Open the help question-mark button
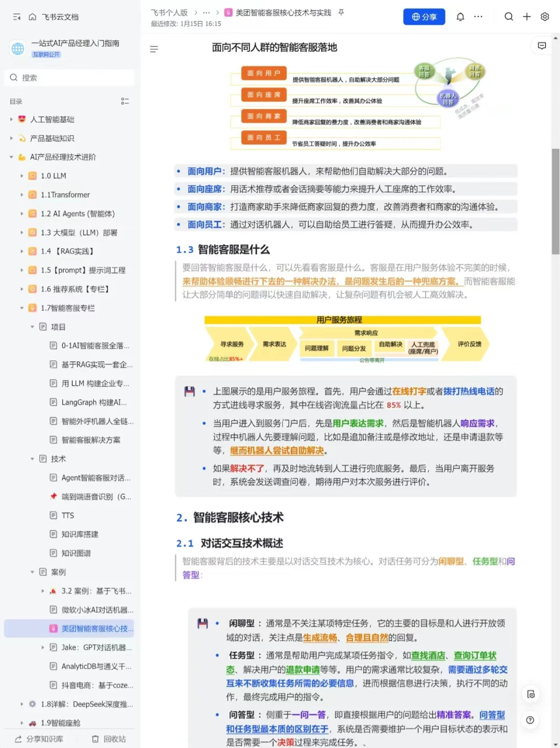560x748 pixels. point(530,720)
